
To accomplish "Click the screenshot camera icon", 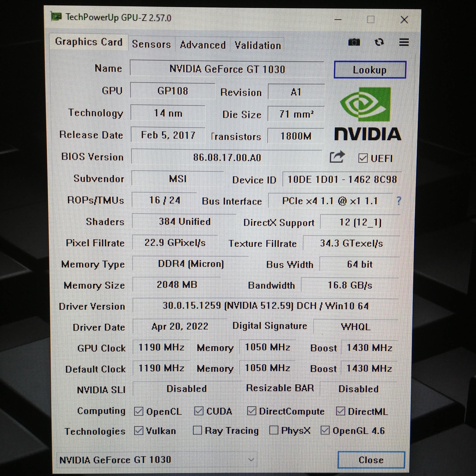I will point(354,42).
